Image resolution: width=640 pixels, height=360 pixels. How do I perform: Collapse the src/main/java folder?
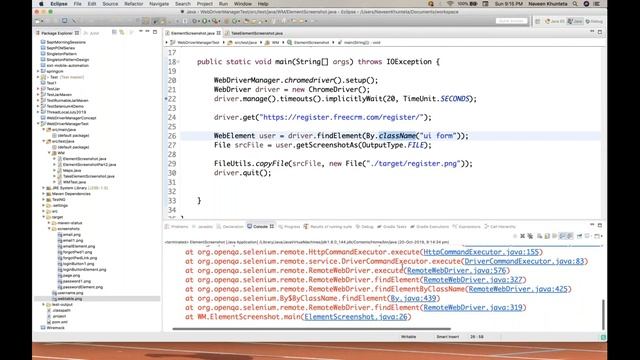click(44, 129)
